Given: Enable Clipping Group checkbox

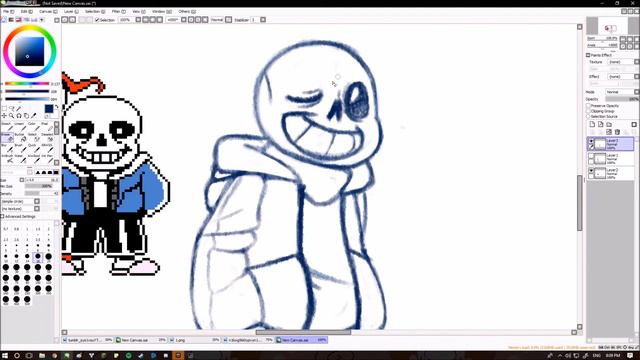Looking at the screenshot, I should click(589, 111).
